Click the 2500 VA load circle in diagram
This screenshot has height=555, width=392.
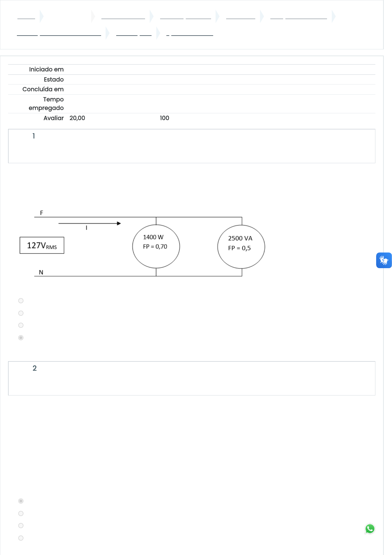point(241,247)
